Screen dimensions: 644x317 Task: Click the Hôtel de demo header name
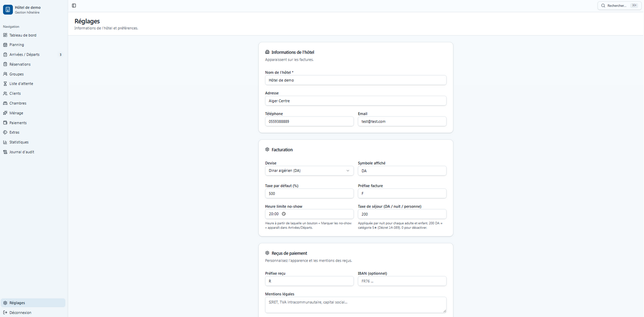[28, 8]
